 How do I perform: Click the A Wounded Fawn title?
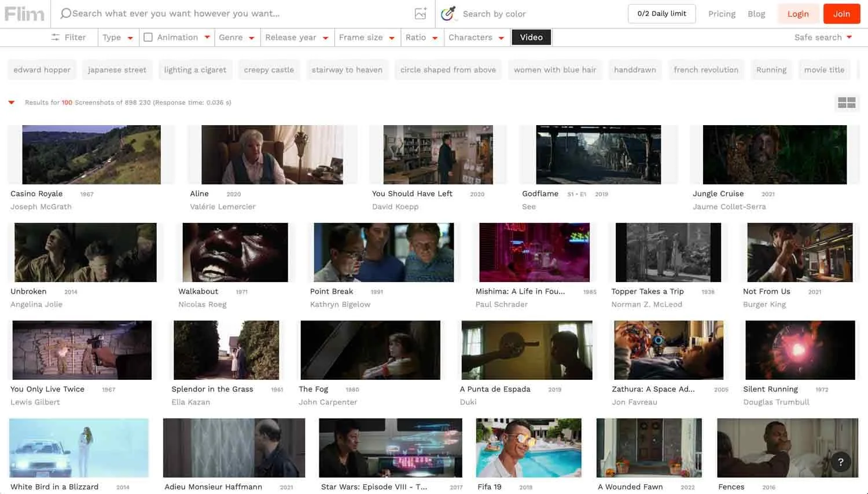click(x=630, y=487)
